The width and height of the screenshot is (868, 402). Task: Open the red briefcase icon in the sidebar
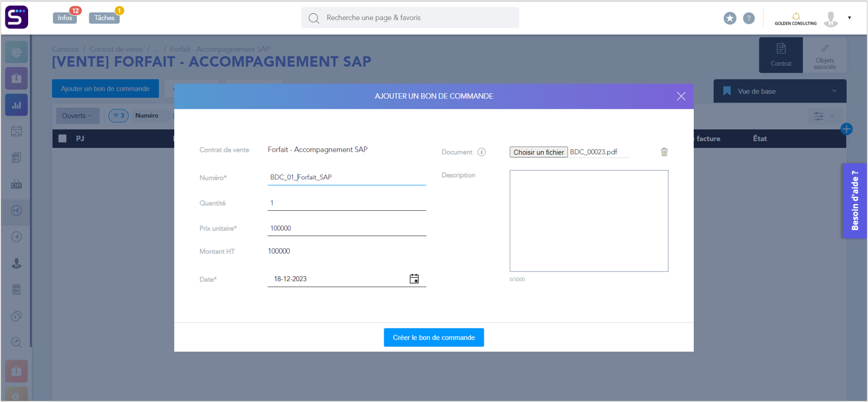[x=17, y=371]
